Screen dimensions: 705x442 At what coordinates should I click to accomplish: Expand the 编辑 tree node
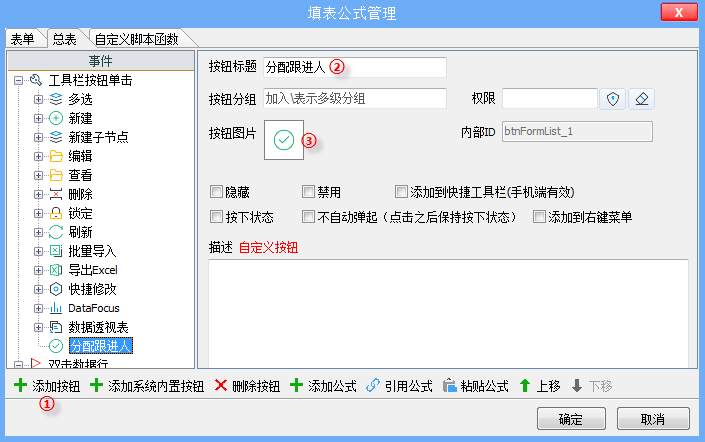[x=38, y=156]
